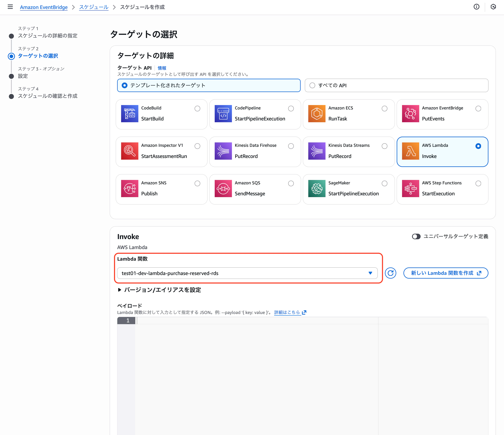The height and width of the screenshot is (435, 504).
Task: Select the templated targets radio option
Action: click(x=125, y=85)
